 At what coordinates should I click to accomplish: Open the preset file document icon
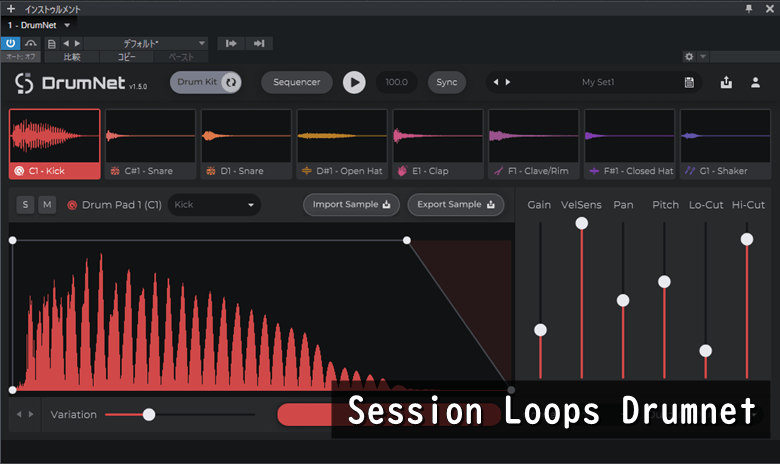(52, 44)
